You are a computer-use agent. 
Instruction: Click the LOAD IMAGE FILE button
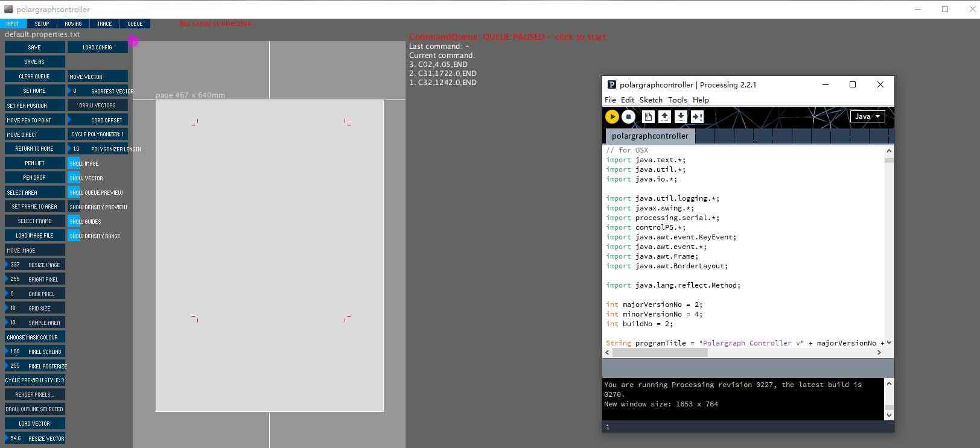(x=34, y=235)
